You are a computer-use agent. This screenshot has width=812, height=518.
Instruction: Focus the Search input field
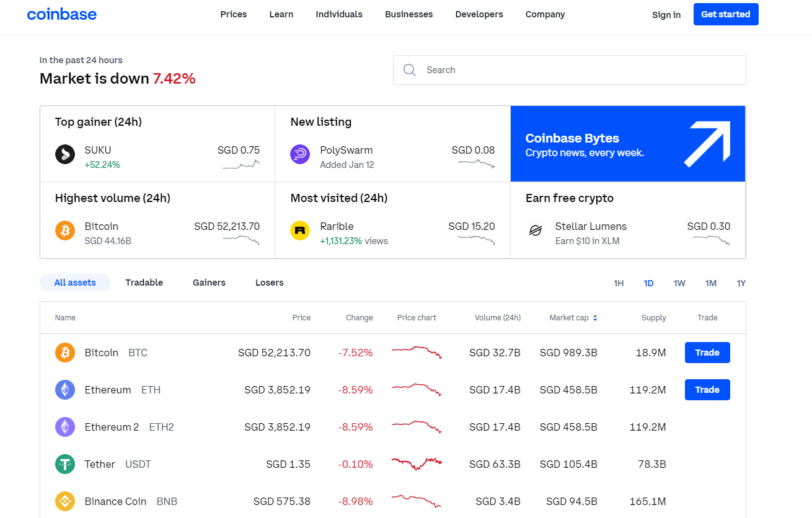pos(570,70)
